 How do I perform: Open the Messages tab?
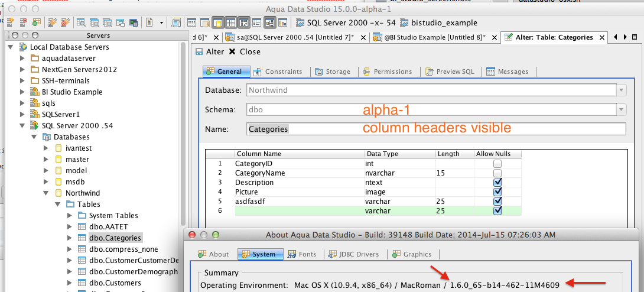pyautogui.click(x=508, y=72)
